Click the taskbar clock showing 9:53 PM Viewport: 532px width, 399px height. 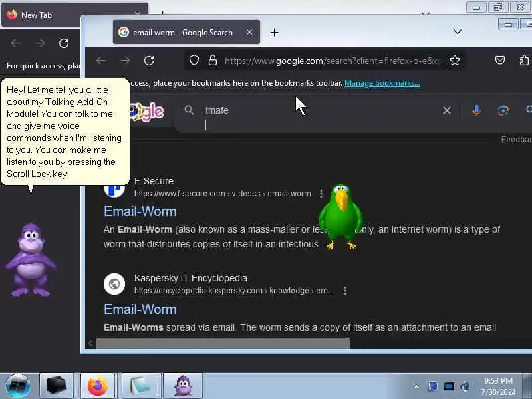pos(498,386)
